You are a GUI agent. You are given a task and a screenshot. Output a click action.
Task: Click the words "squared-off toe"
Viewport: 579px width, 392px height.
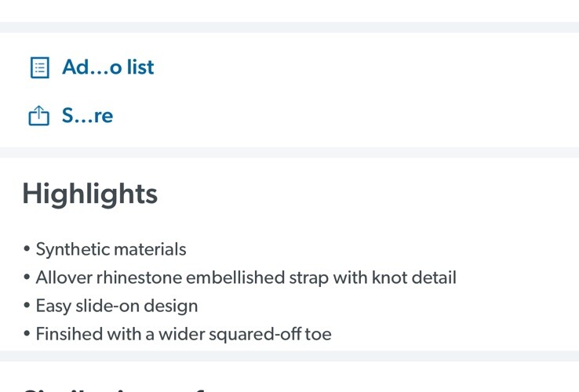[x=270, y=334]
